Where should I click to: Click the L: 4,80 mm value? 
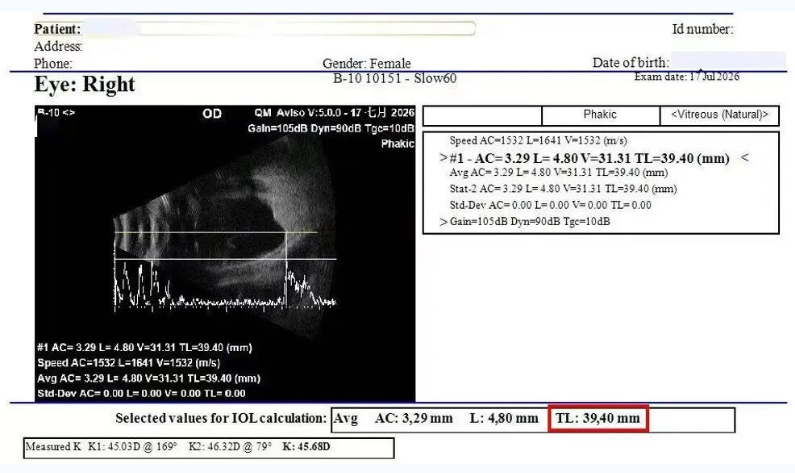click(x=504, y=419)
